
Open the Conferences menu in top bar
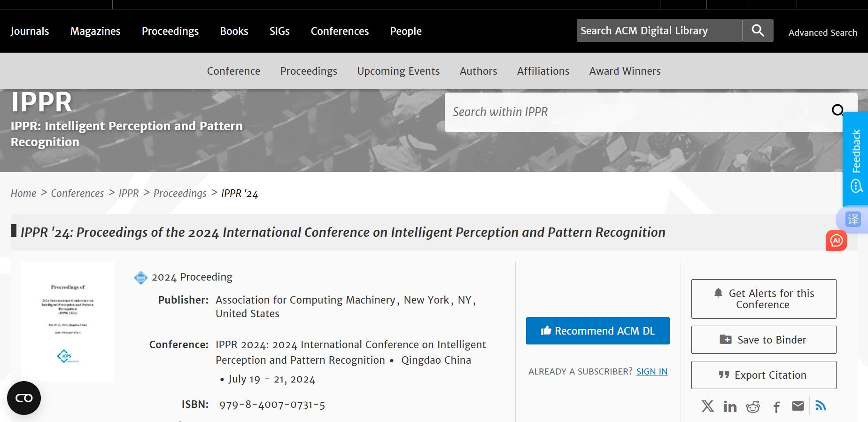(x=340, y=31)
